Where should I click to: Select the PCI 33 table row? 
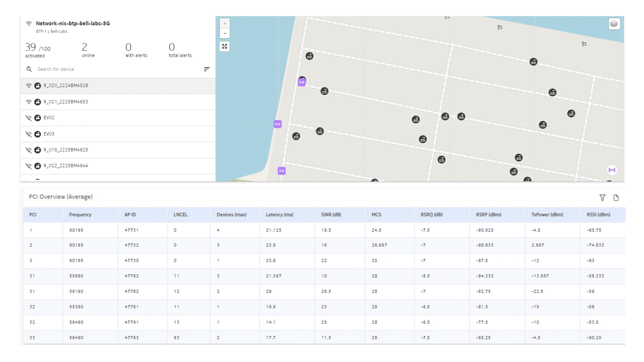32,338
